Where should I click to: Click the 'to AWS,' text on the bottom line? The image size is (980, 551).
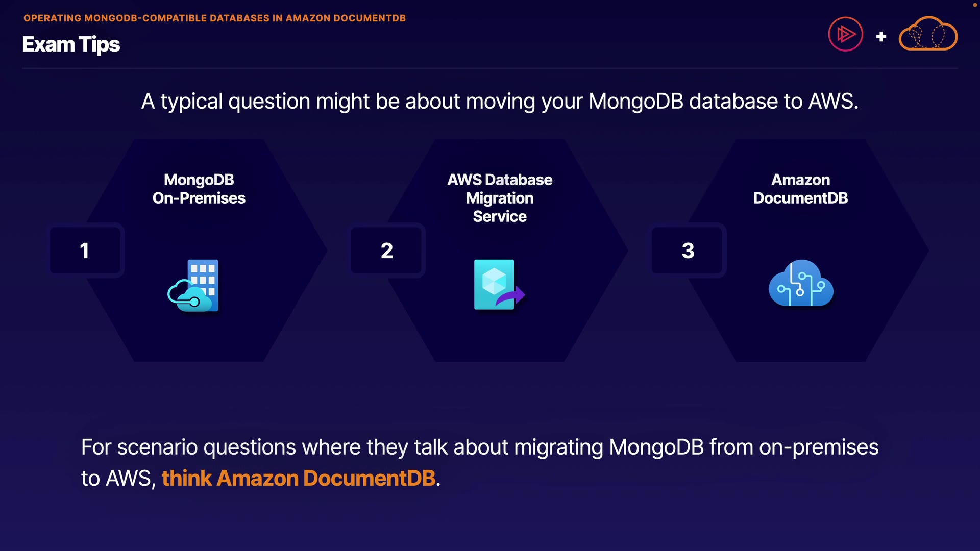coord(118,479)
